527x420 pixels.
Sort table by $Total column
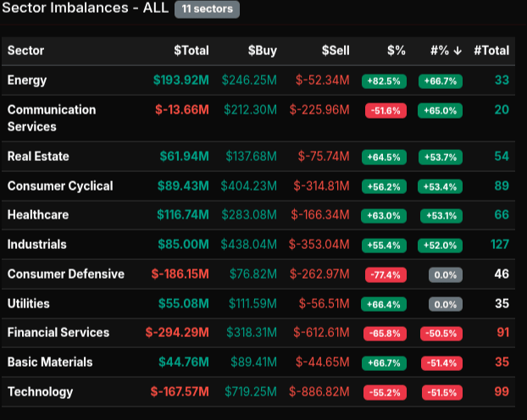191,51
